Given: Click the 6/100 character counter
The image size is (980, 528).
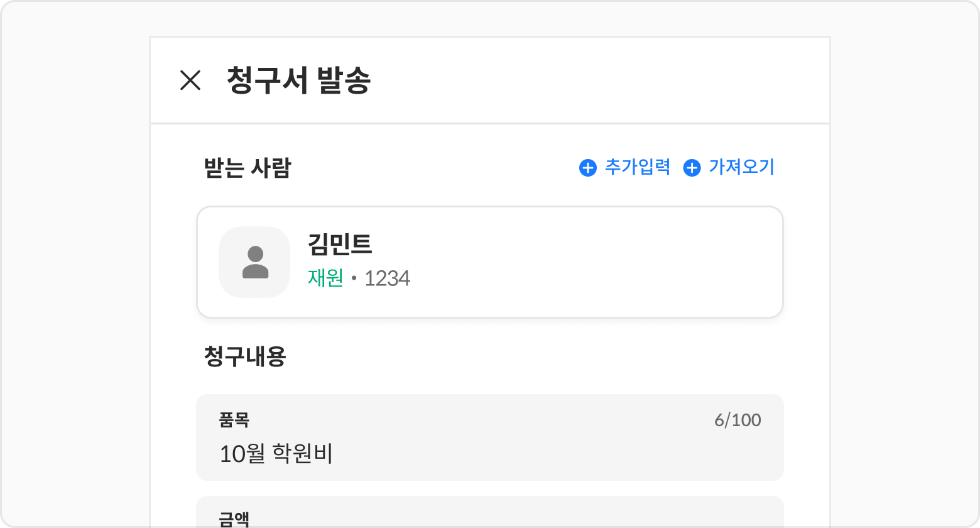Looking at the screenshot, I should click(x=738, y=420).
